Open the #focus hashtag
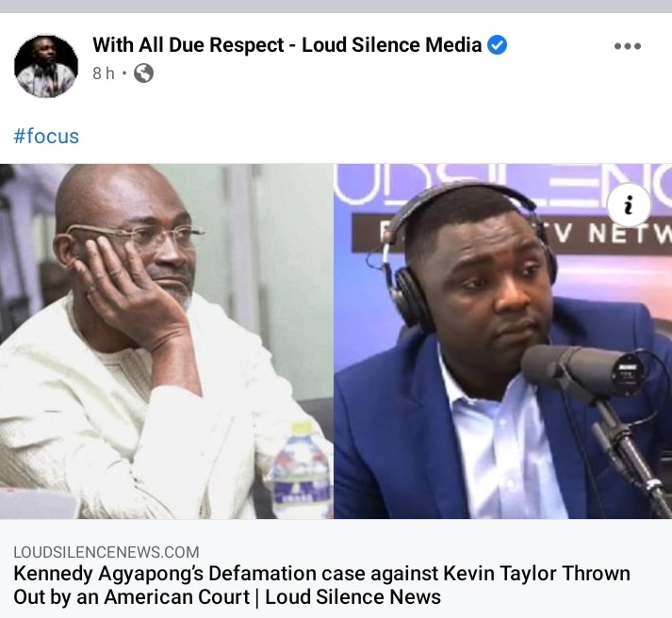672x618 pixels. 46,137
